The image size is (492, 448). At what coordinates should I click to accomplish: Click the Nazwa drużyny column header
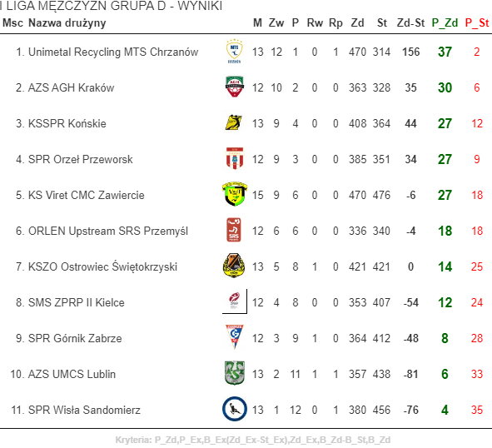coord(67,23)
